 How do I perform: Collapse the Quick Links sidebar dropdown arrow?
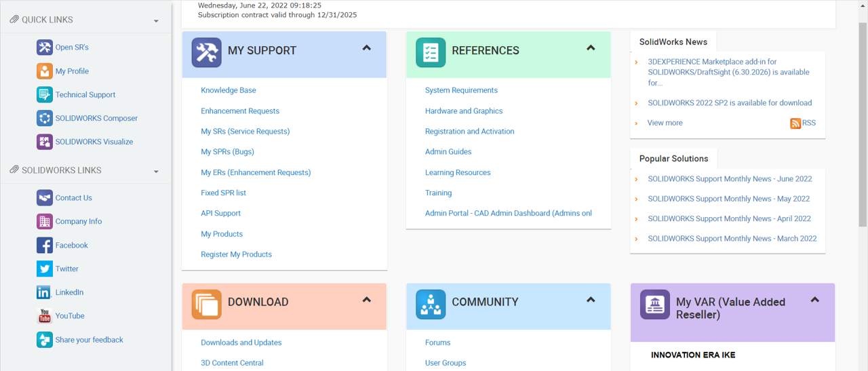tap(156, 21)
